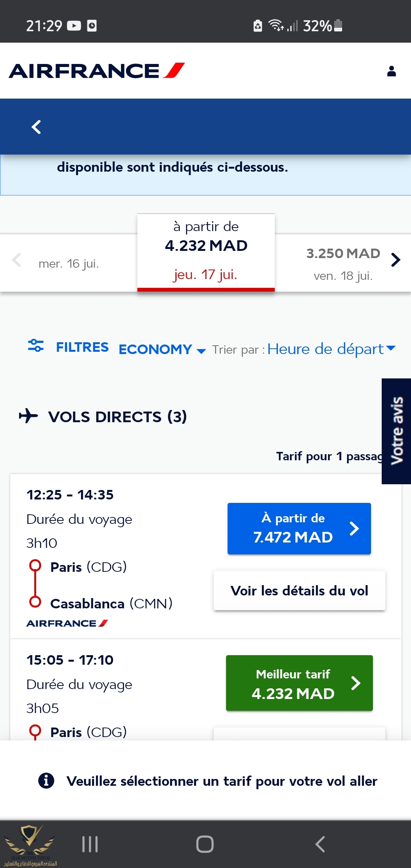
Task: Click Voir les détails du vol
Action: pyautogui.click(x=299, y=591)
